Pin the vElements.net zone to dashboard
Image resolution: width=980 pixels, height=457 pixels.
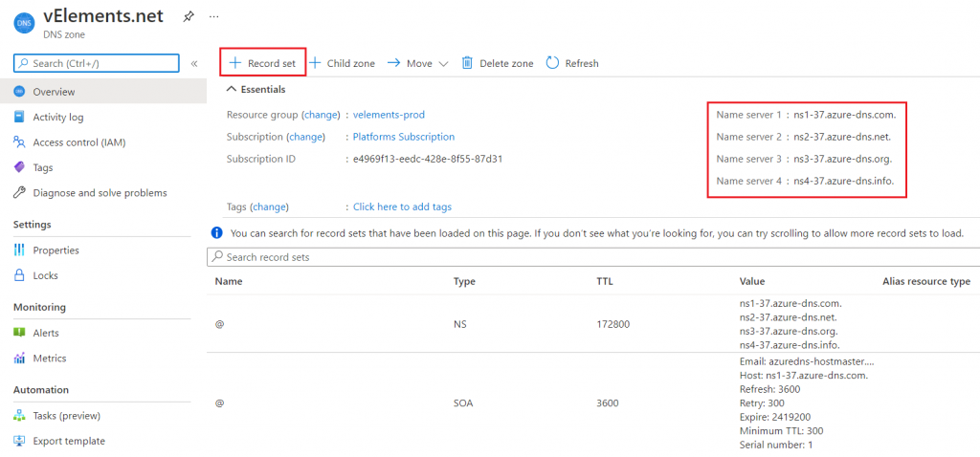(189, 16)
